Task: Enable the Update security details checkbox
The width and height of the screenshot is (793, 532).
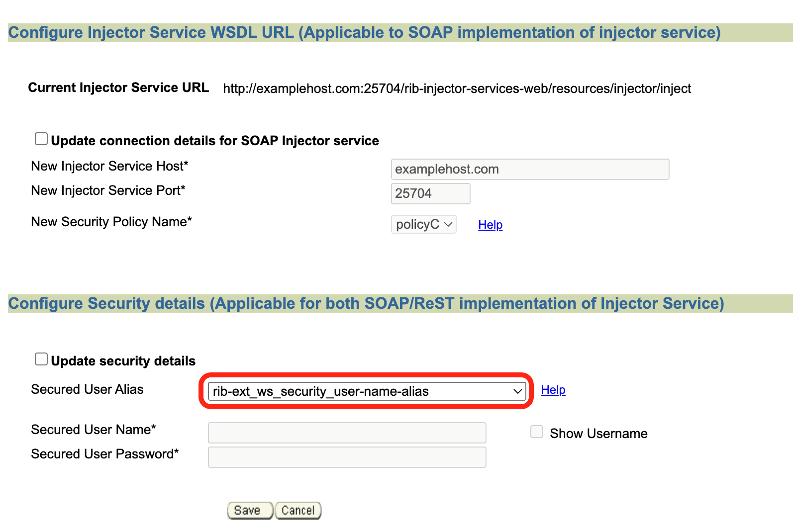Action: point(41,359)
